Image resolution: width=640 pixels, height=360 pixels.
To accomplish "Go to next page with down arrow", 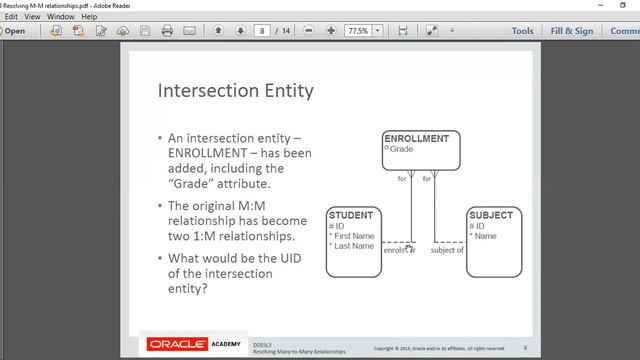I will click(x=240, y=31).
